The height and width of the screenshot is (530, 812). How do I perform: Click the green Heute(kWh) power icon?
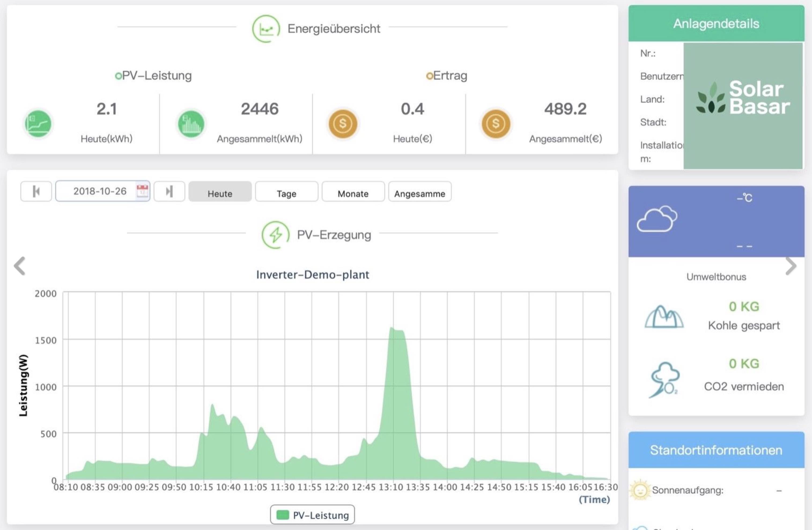[x=38, y=124]
